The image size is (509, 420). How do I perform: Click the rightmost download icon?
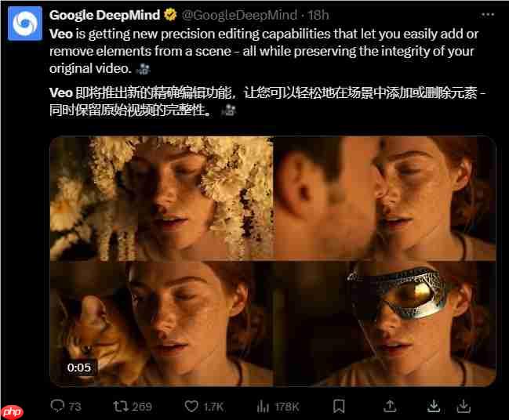pyautogui.click(x=464, y=406)
